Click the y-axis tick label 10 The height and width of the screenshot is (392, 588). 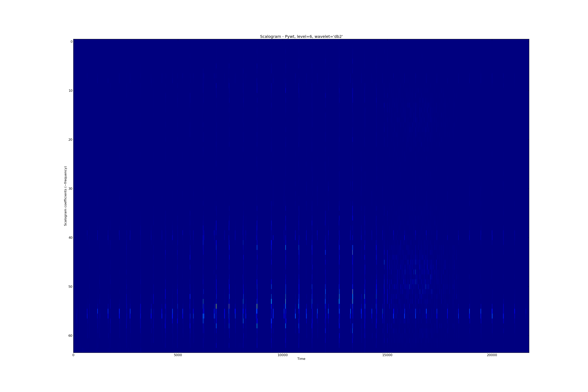click(x=71, y=91)
